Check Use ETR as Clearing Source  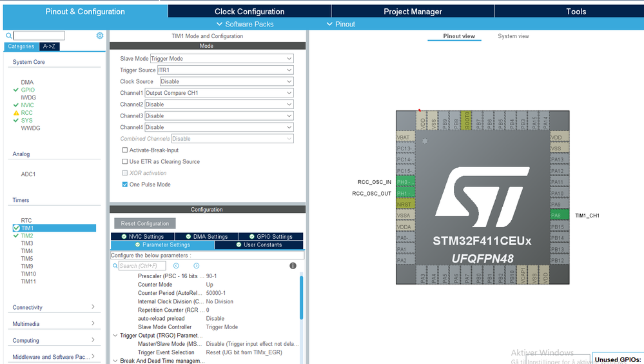click(x=125, y=162)
